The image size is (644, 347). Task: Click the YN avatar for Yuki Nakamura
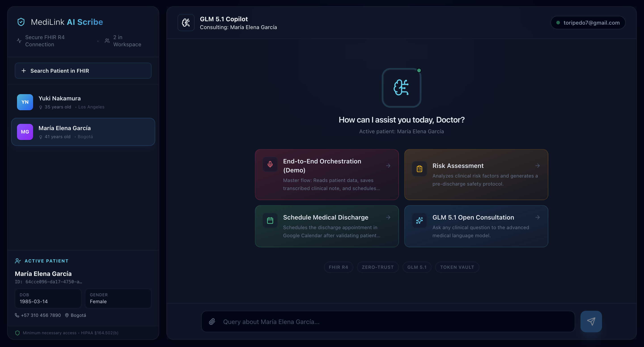[25, 102]
